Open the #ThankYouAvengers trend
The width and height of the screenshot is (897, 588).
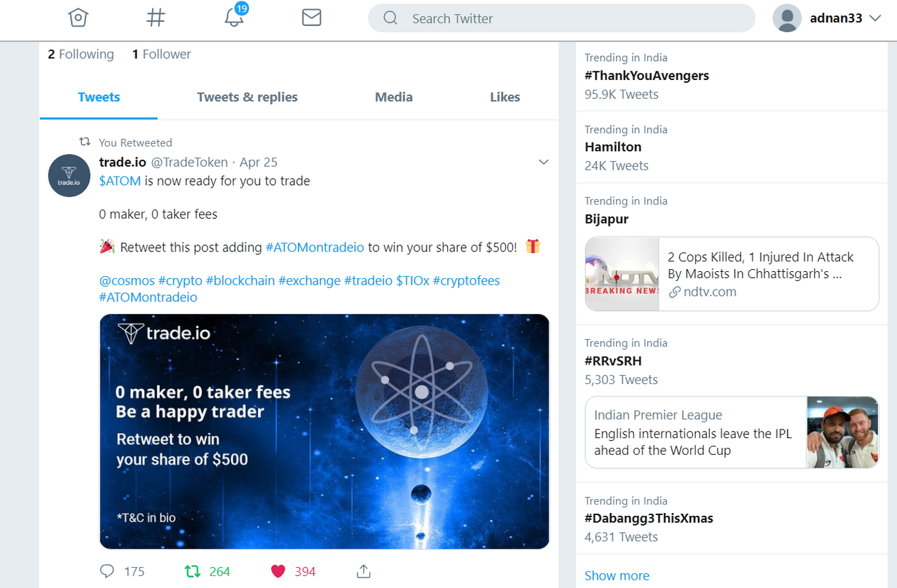(x=647, y=76)
